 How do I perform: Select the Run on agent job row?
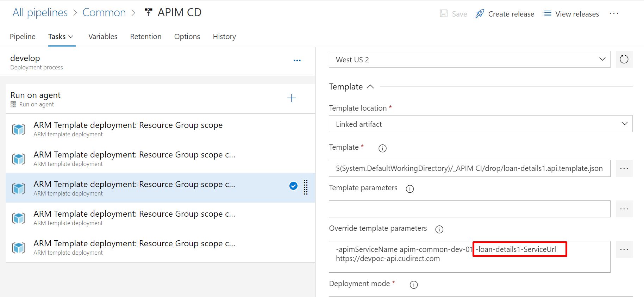coord(160,99)
